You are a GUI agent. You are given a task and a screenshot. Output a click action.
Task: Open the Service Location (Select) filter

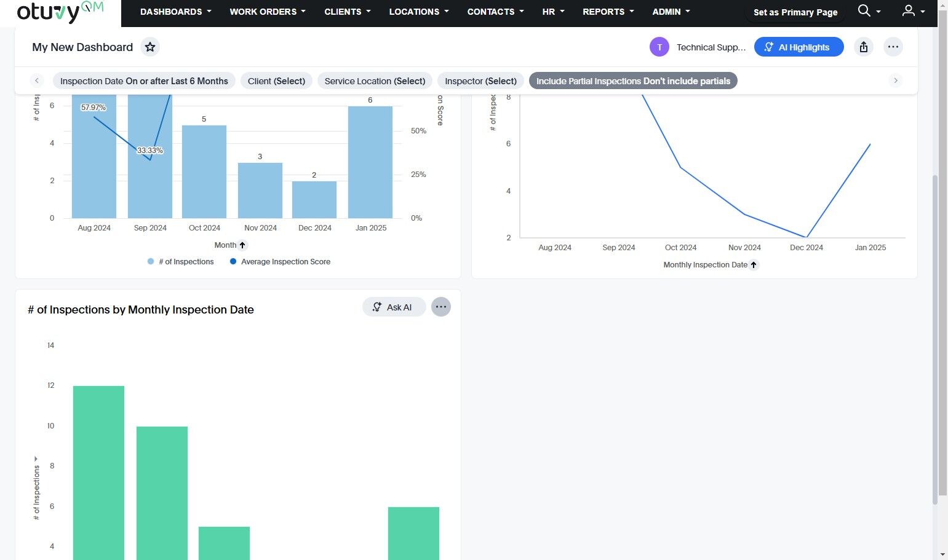pyautogui.click(x=375, y=81)
